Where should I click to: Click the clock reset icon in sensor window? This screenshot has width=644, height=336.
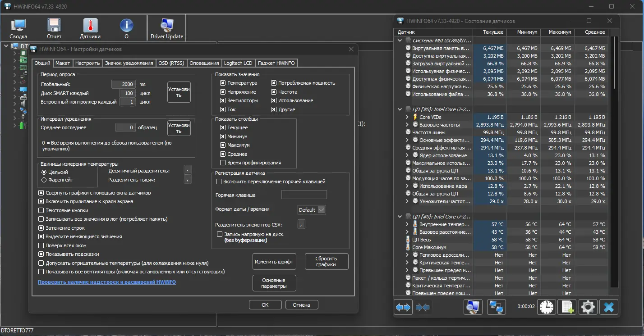point(547,307)
